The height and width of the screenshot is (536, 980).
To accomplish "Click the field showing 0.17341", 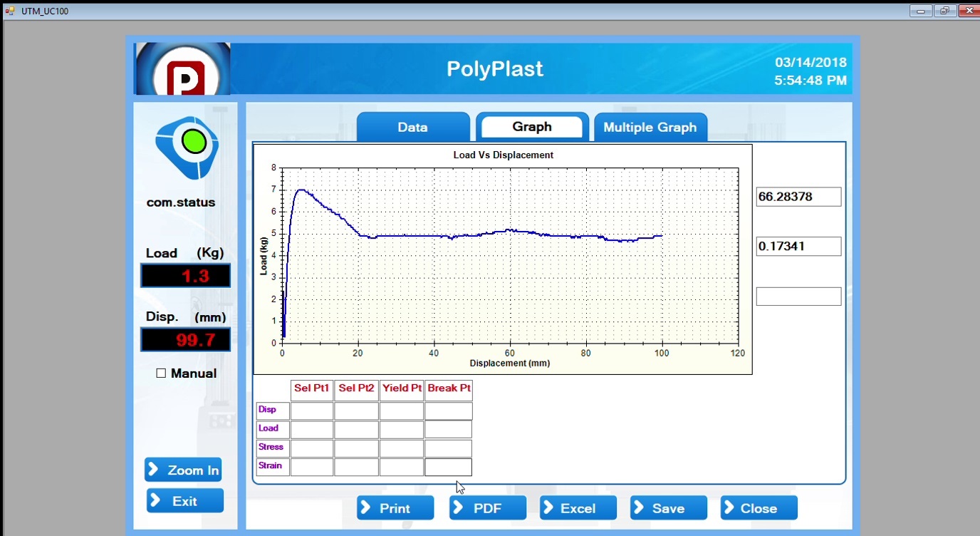I will tap(798, 247).
